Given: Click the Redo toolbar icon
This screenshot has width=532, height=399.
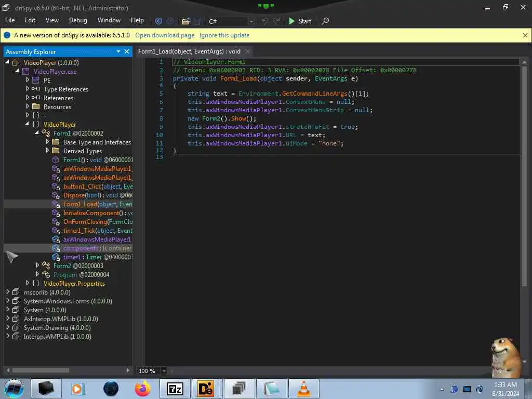Looking at the screenshot, I should coord(276,21).
